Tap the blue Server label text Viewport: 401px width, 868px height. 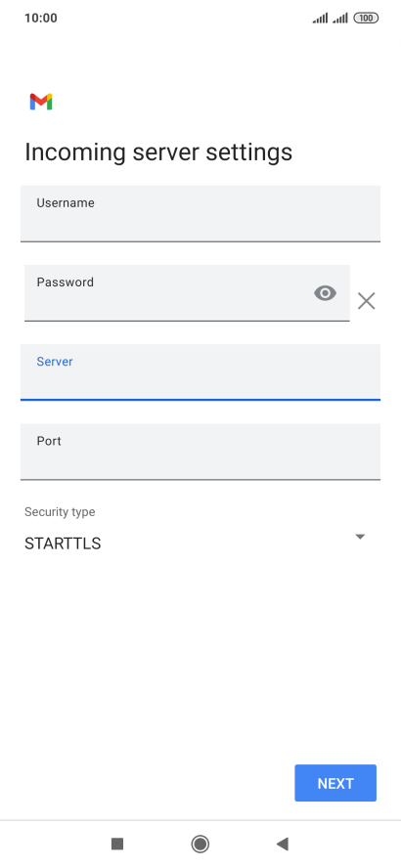(55, 362)
